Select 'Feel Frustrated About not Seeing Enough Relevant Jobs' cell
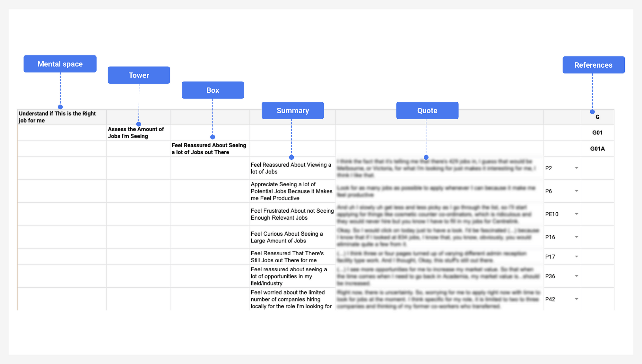Viewport: 642px width, 364px height. pyautogui.click(x=292, y=214)
